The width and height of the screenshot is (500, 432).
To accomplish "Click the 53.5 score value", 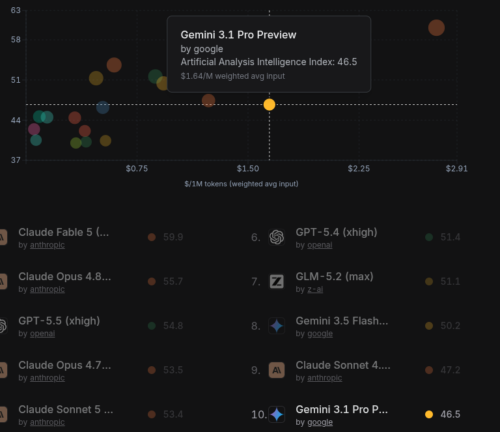I will tap(173, 370).
